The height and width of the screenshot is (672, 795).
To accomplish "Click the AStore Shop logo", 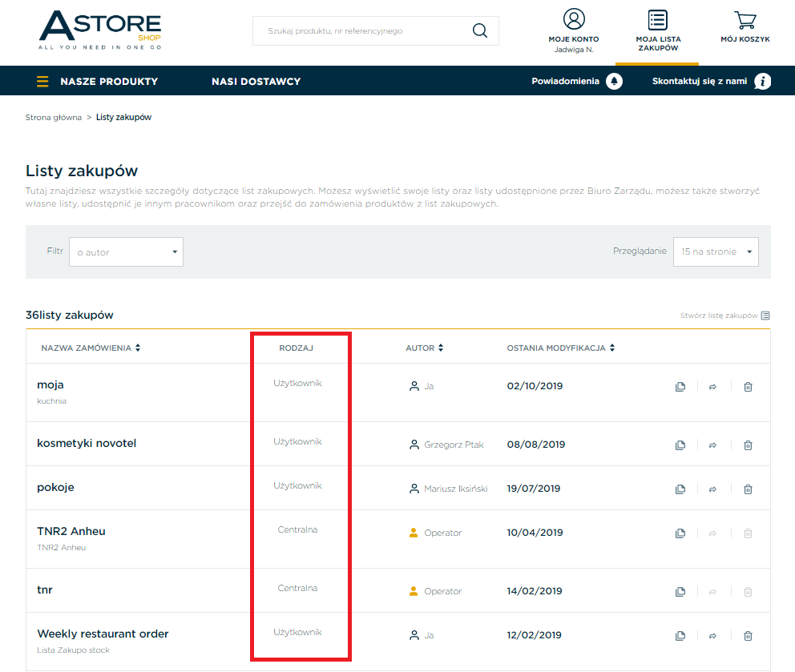I will (x=100, y=30).
